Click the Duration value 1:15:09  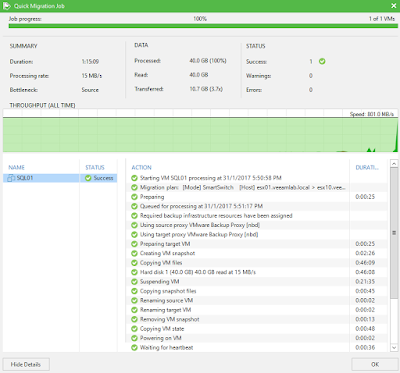90,62
